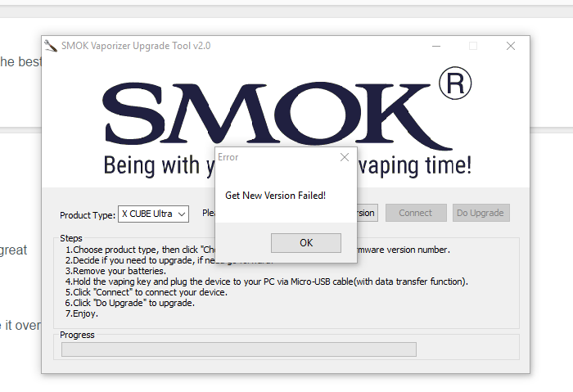Image resolution: width=573 pixels, height=392 pixels.
Task: Click step 6 'Click "Do Upgrade" to upgrade.'
Action: click(129, 303)
